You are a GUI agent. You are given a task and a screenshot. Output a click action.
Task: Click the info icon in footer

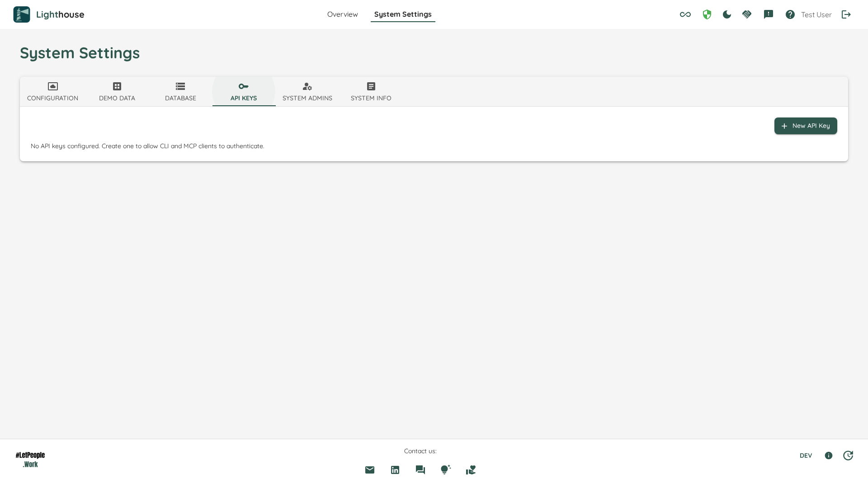[x=829, y=455]
